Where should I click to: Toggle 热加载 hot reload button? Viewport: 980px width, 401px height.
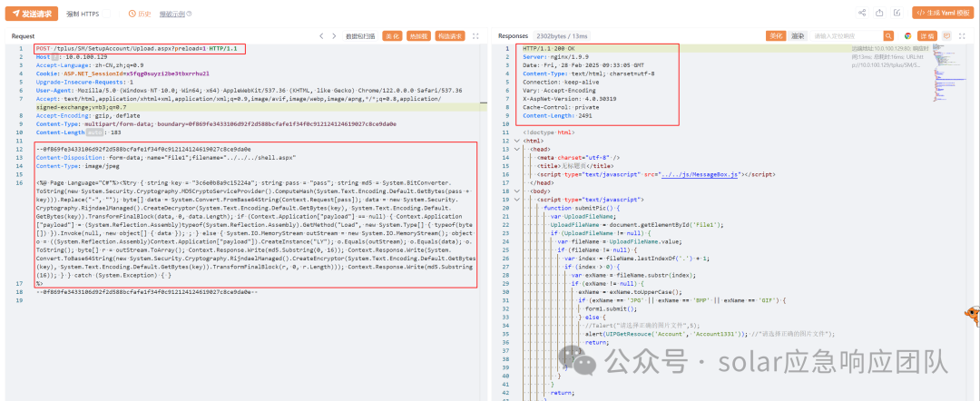point(418,36)
